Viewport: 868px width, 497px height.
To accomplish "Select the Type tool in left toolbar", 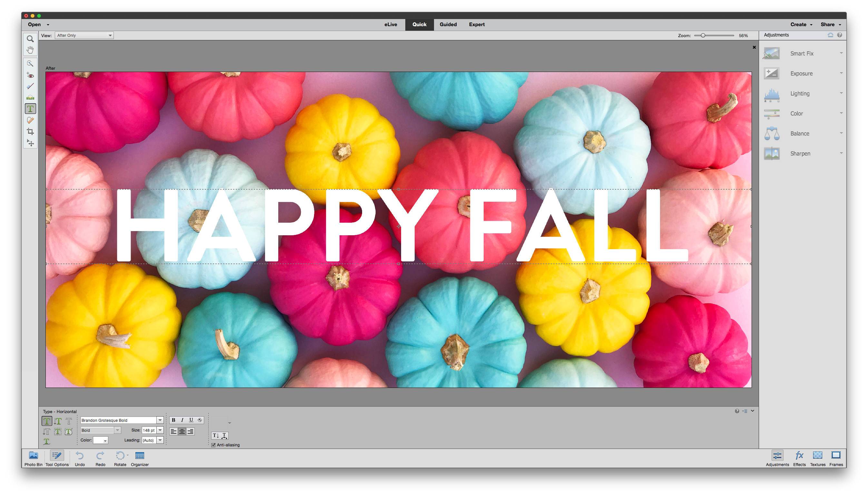I will pyautogui.click(x=30, y=109).
